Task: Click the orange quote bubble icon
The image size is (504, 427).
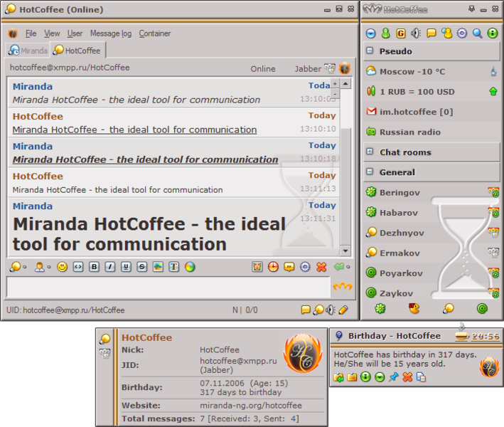Action: [x=289, y=267]
